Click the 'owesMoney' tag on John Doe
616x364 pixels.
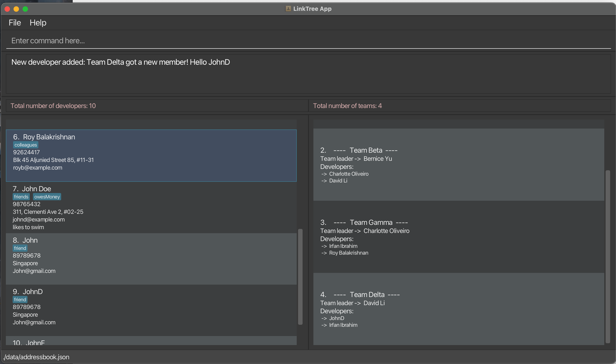pyautogui.click(x=47, y=197)
